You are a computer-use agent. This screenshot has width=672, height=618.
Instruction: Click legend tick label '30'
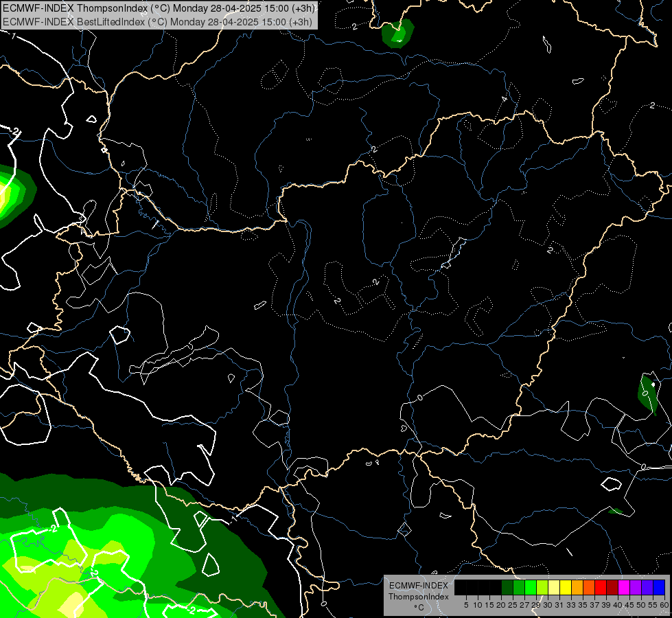pyautogui.click(x=548, y=605)
